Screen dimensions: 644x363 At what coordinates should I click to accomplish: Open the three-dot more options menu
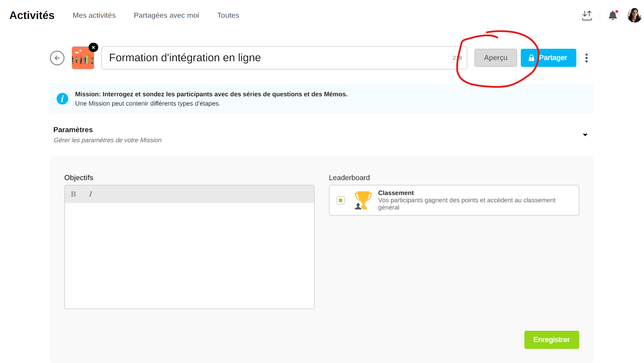pyautogui.click(x=586, y=58)
